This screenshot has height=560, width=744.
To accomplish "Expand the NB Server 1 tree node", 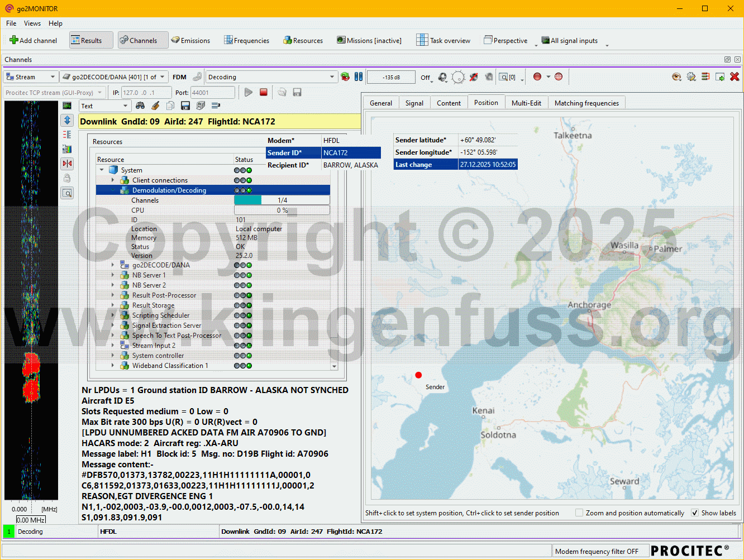I will [113, 275].
